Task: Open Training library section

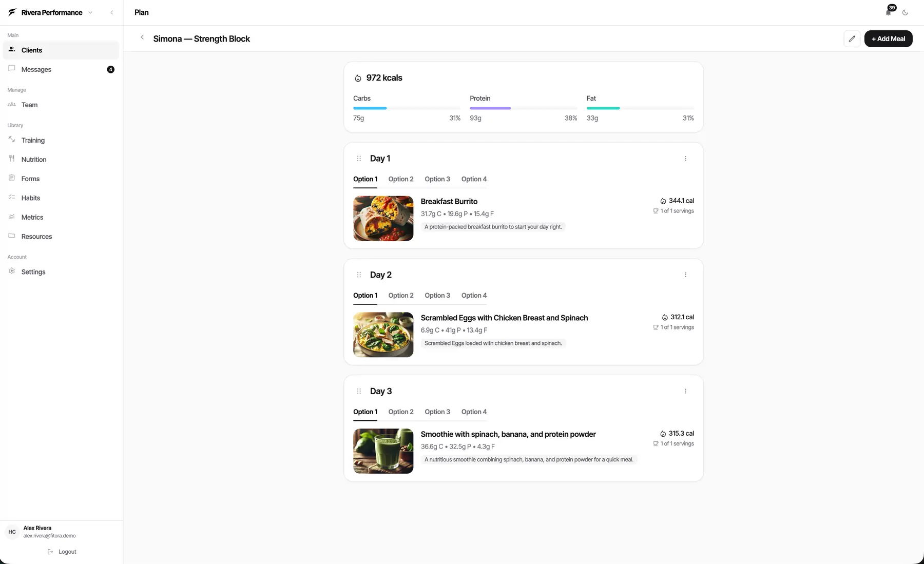Action: click(61, 140)
